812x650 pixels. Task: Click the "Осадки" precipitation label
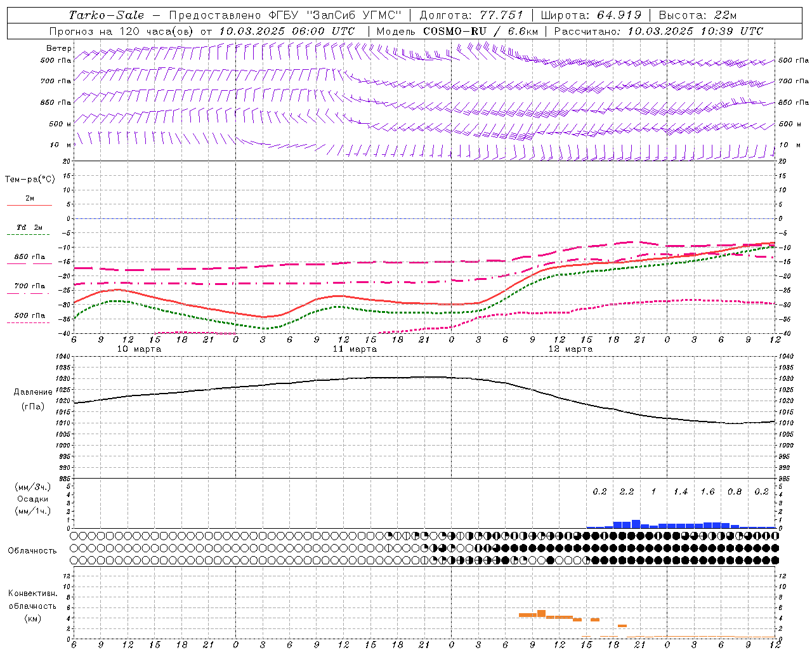pos(33,499)
